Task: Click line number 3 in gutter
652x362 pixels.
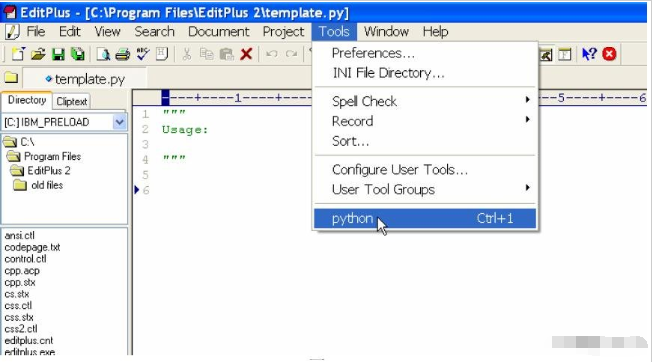Action: pyautogui.click(x=145, y=145)
